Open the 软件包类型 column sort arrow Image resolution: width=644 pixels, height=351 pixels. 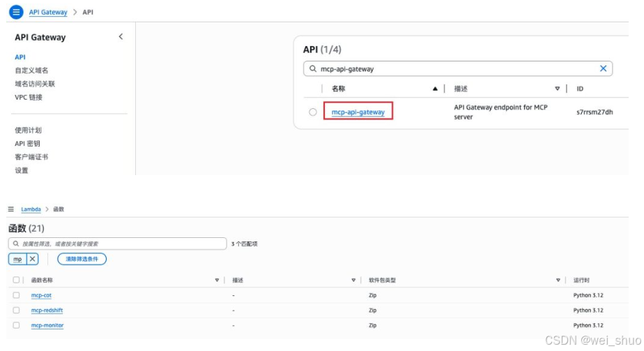(558, 280)
